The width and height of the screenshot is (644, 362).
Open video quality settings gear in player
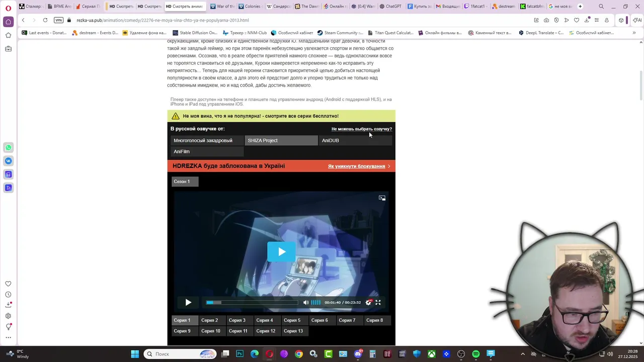tap(368, 302)
